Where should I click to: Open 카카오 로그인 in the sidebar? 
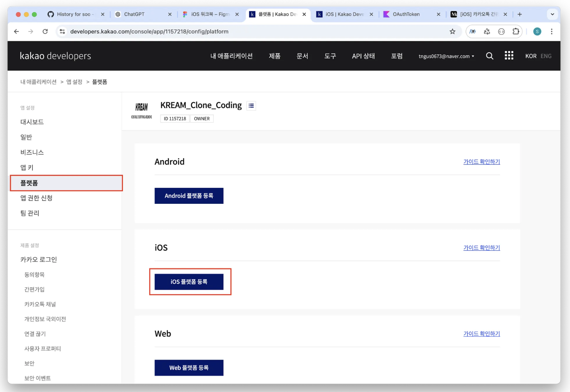pos(39,260)
